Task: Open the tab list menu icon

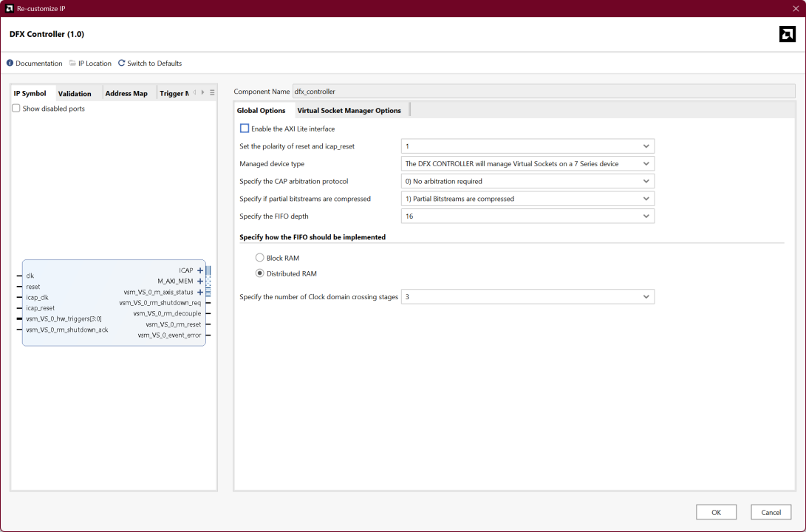Action: coord(212,93)
